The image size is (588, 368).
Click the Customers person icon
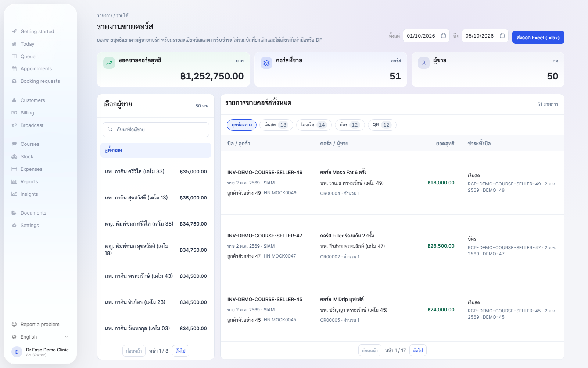coord(14,100)
